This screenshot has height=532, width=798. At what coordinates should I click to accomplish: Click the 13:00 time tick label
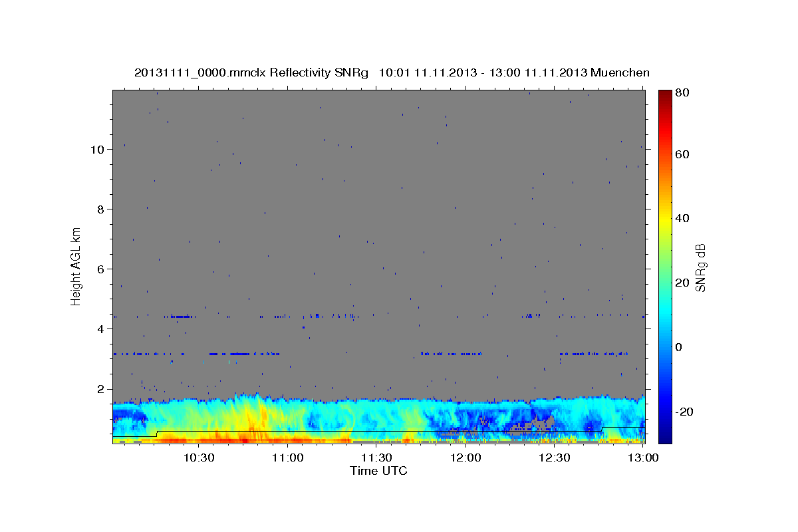(643, 458)
